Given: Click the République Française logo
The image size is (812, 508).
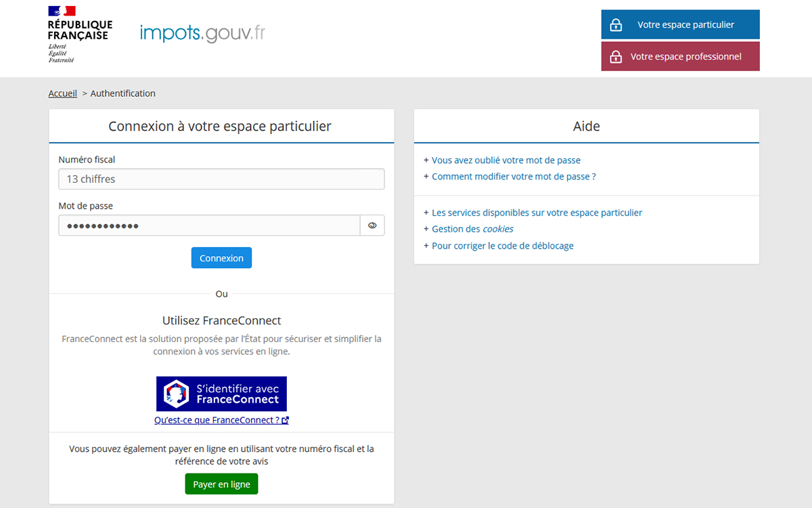Looking at the screenshot, I should click(80, 35).
